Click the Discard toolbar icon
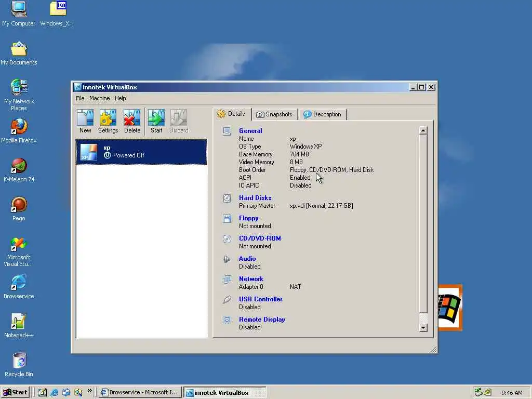The width and height of the screenshot is (532, 399). click(179, 121)
